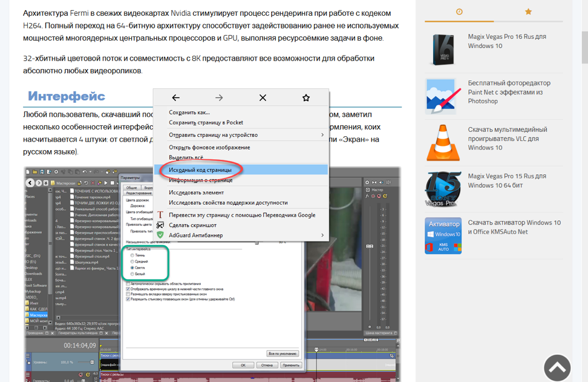This screenshot has width=588, height=382.
Task: Toggle 'Отображать временную шкалу' checkbox
Action: [128, 289]
